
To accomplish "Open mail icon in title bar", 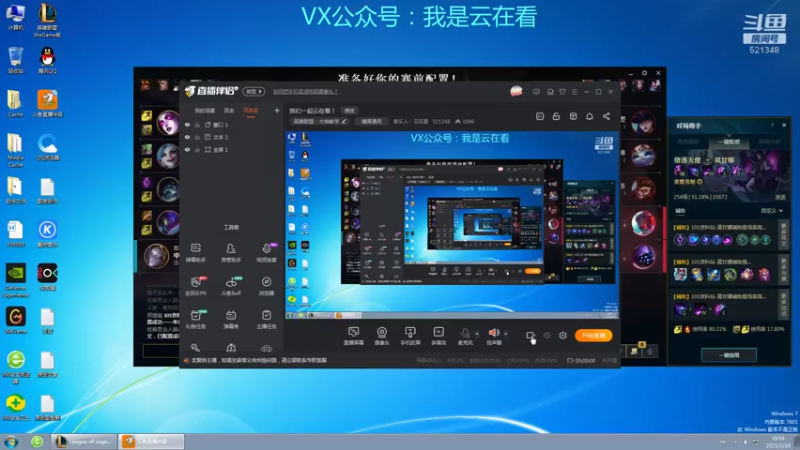I will [x=550, y=92].
